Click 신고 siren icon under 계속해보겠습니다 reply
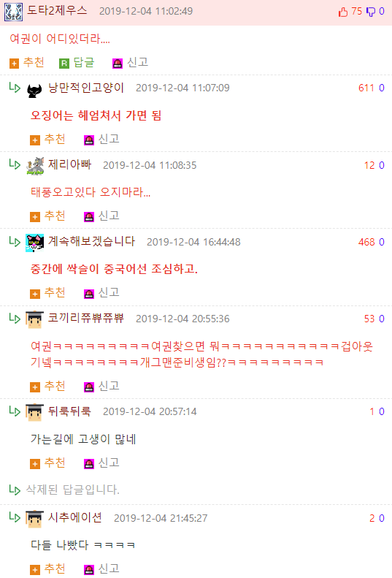The height and width of the screenshot is (578, 392). (x=89, y=294)
